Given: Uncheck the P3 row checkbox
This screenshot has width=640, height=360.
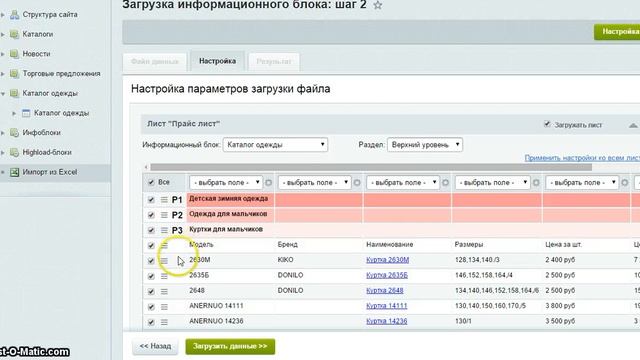Looking at the screenshot, I should coord(151,231).
